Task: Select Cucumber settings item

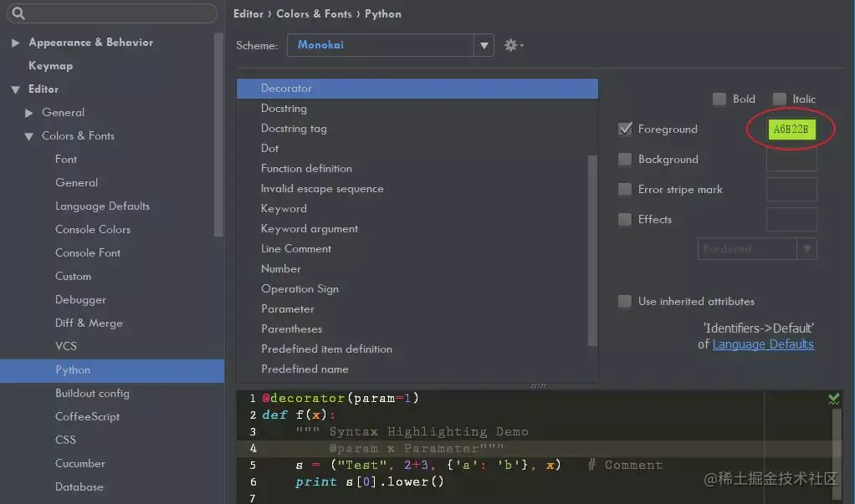Action: pyautogui.click(x=80, y=463)
